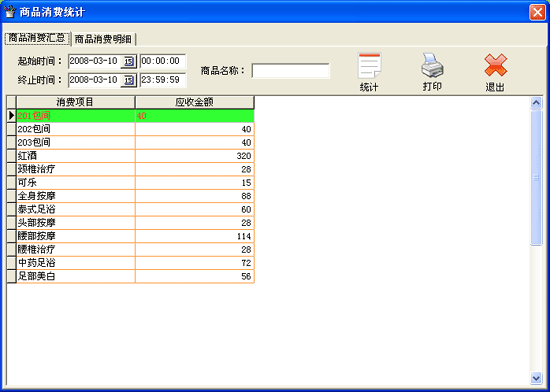550x392 pixels.
Task: Open the calendar picker for 终止时间
Action: (x=128, y=81)
